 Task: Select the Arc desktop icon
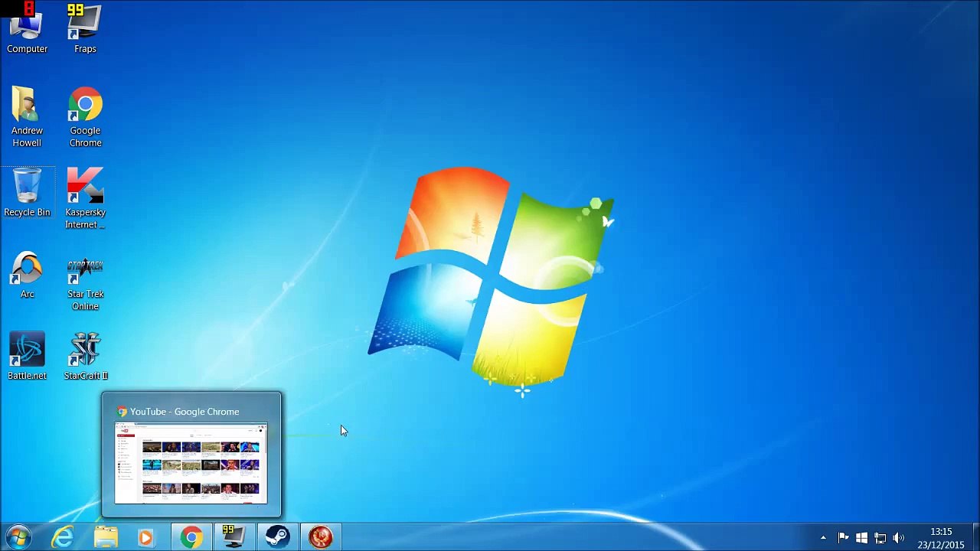pyautogui.click(x=27, y=275)
